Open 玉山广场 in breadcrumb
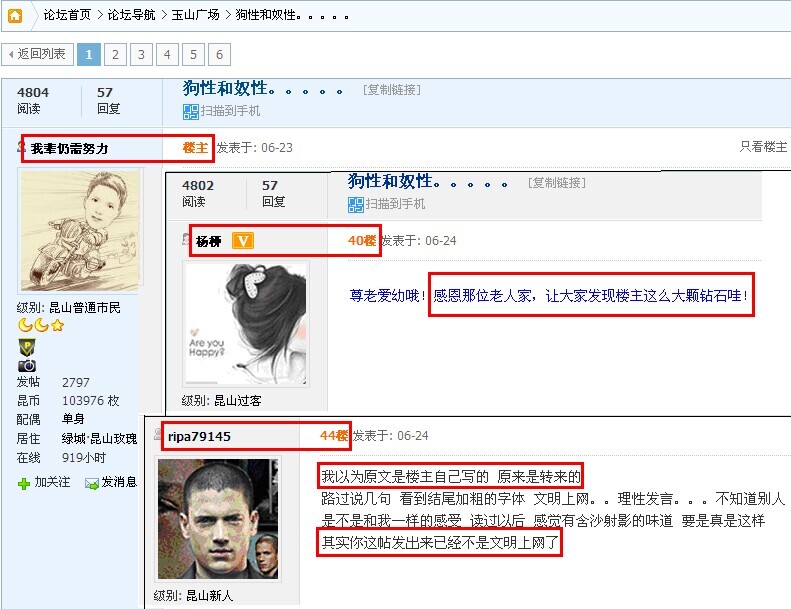This screenshot has height=609, width=791. (x=196, y=15)
